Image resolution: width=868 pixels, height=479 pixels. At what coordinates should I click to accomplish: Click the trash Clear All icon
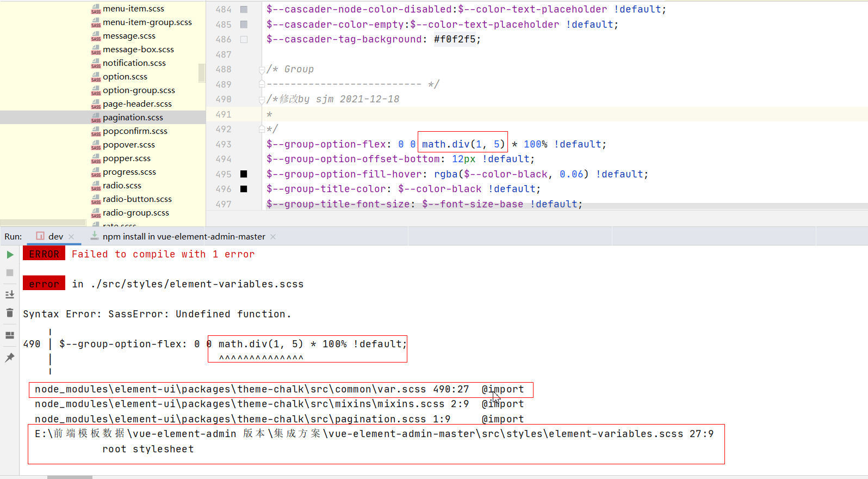[x=10, y=312]
